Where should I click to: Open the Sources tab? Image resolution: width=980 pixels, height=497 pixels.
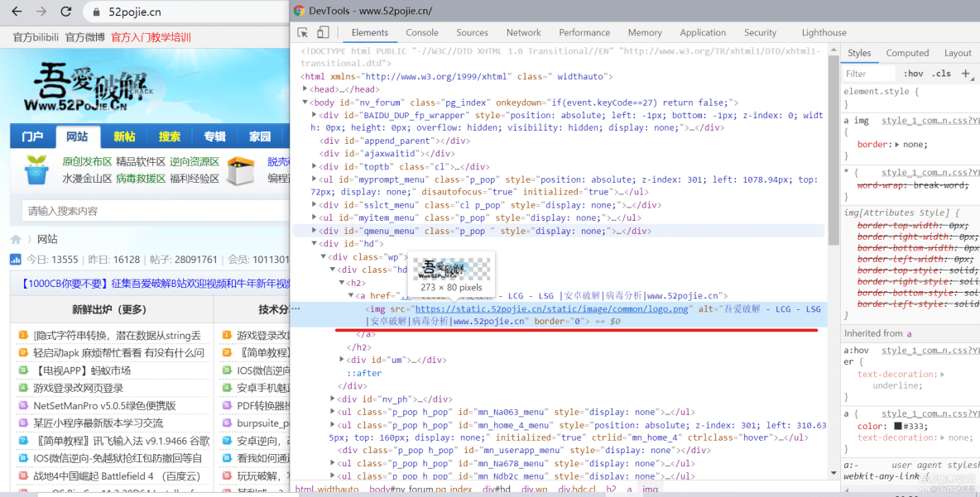472,32
